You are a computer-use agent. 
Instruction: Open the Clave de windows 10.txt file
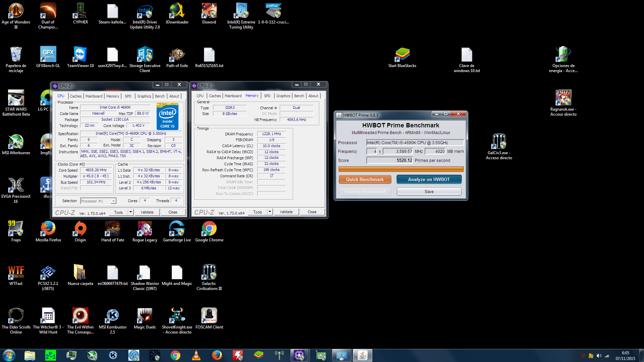pyautogui.click(x=467, y=59)
